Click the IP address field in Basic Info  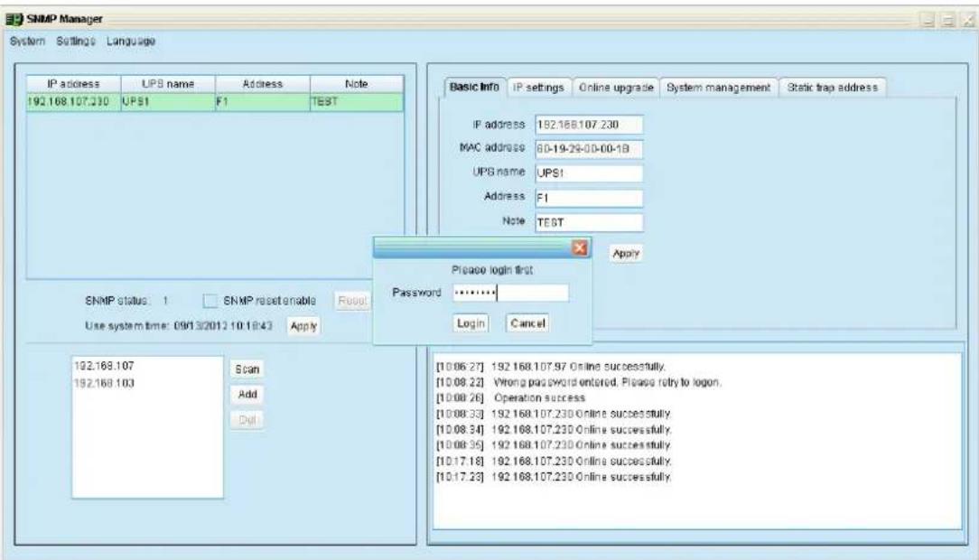point(589,125)
